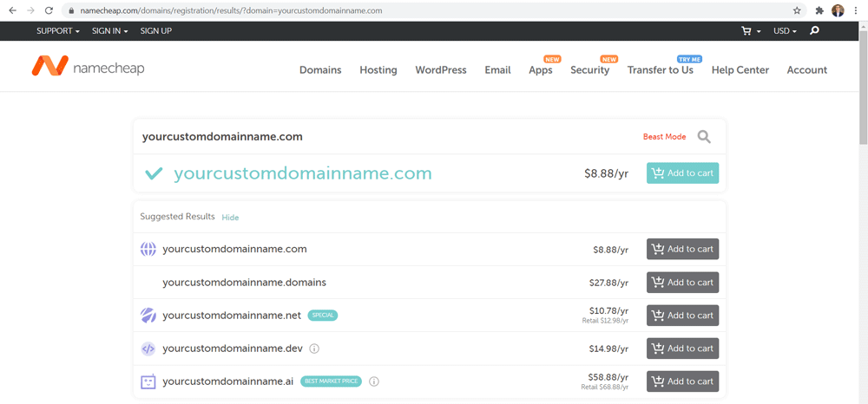868x404 pixels.
Task: Click the magnifier search icon in top bar
Action: tap(814, 31)
